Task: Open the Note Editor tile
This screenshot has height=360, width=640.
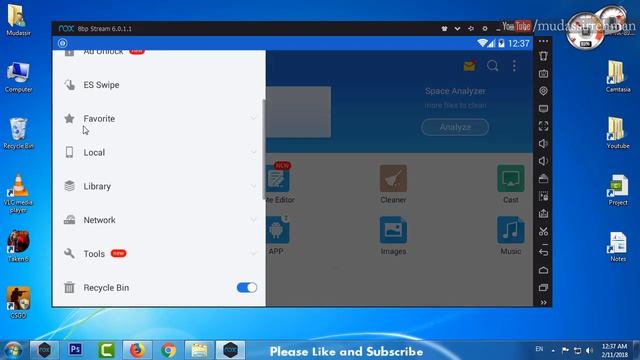Action: click(x=279, y=184)
